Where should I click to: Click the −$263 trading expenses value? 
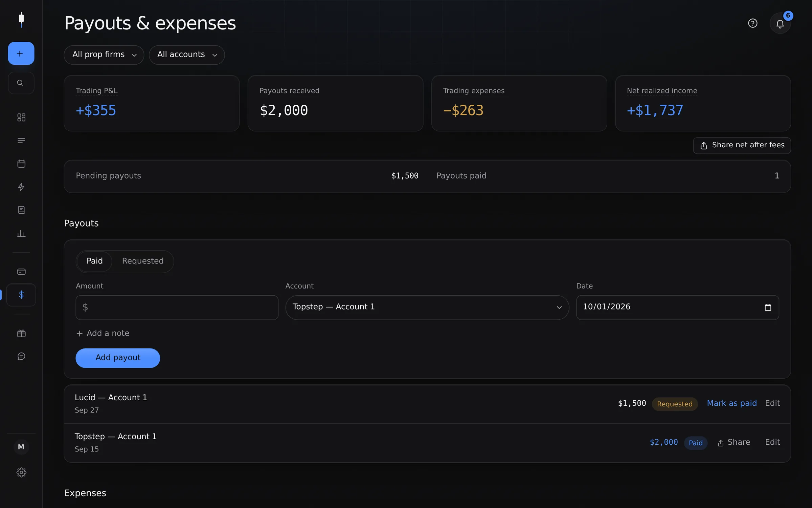pyautogui.click(x=463, y=110)
